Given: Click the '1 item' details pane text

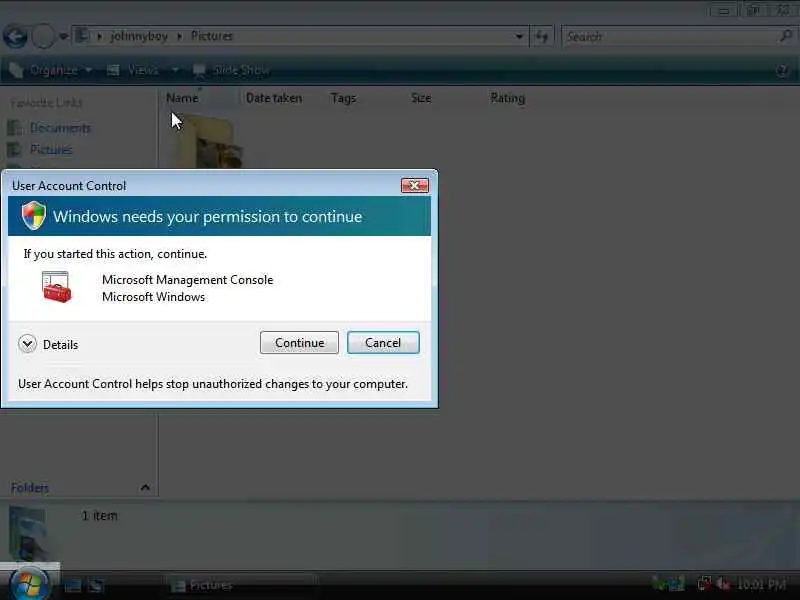Looking at the screenshot, I should coord(100,515).
